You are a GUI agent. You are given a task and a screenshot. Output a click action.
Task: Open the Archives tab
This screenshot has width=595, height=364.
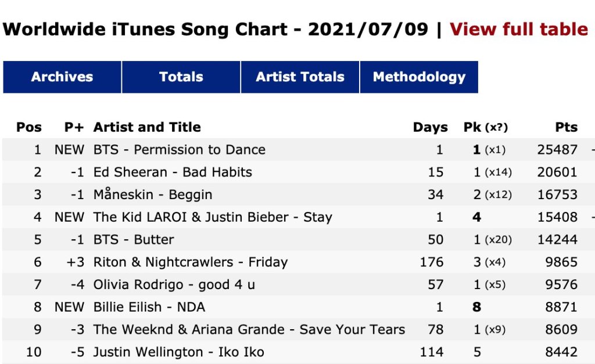coord(62,77)
